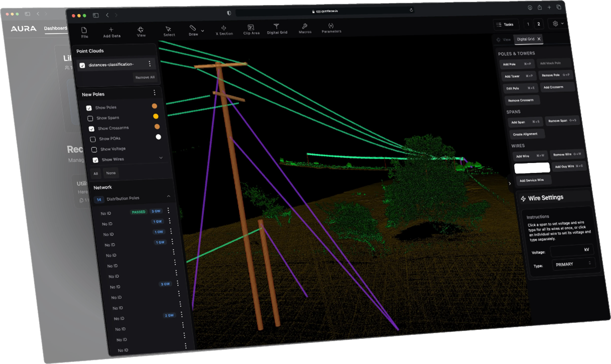Expand the settings gear dropdown chevron
This screenshot has height=364, width=611.
click(x=562, y=23)
